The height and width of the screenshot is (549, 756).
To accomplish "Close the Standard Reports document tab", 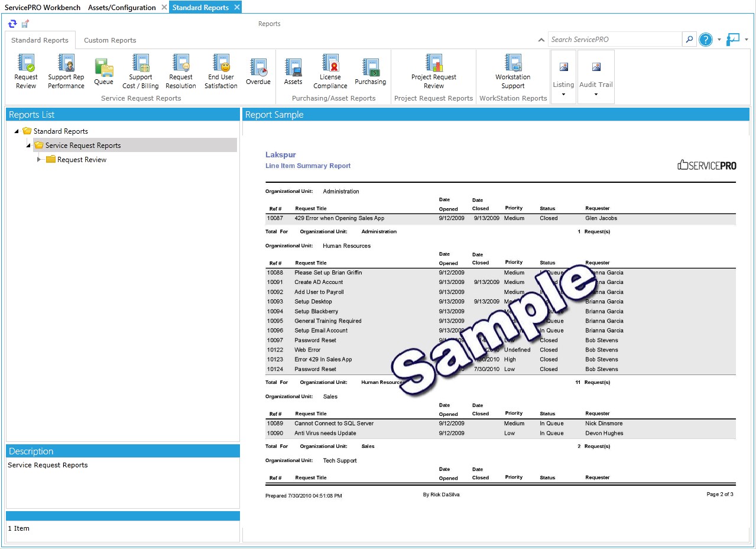I will click(x=237, y=7).
